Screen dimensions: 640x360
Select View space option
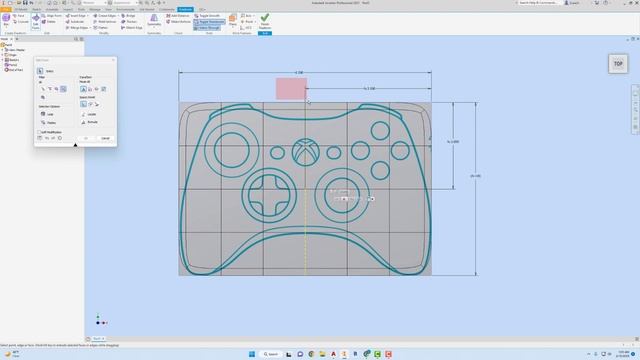click(x=90, y=104)
